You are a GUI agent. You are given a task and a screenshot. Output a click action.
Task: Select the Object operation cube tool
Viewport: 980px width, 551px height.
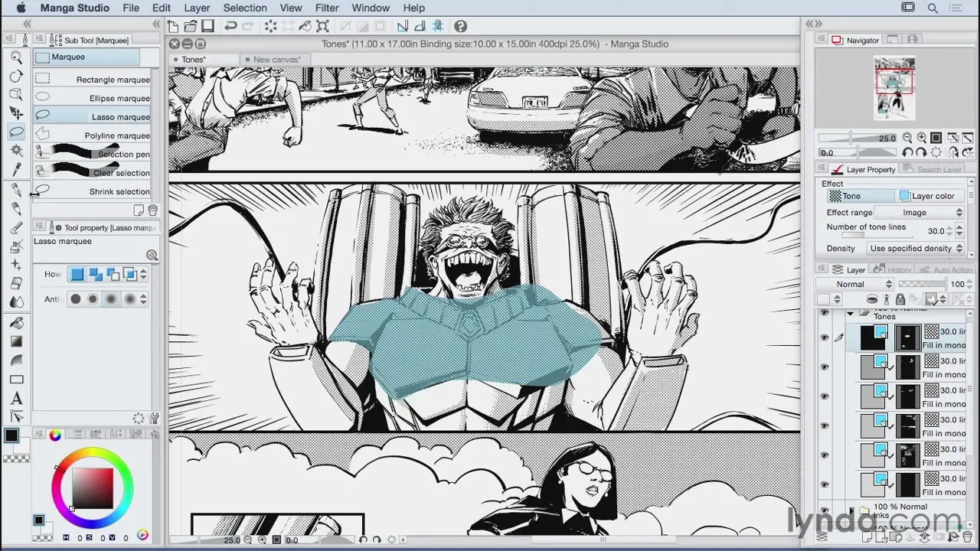[16, 94]
